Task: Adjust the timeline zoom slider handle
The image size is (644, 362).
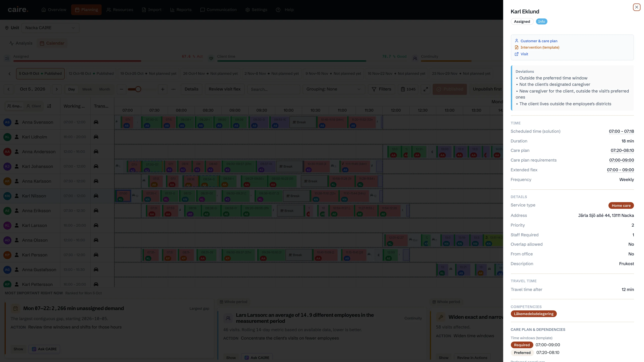Action: tap(138, 89)
